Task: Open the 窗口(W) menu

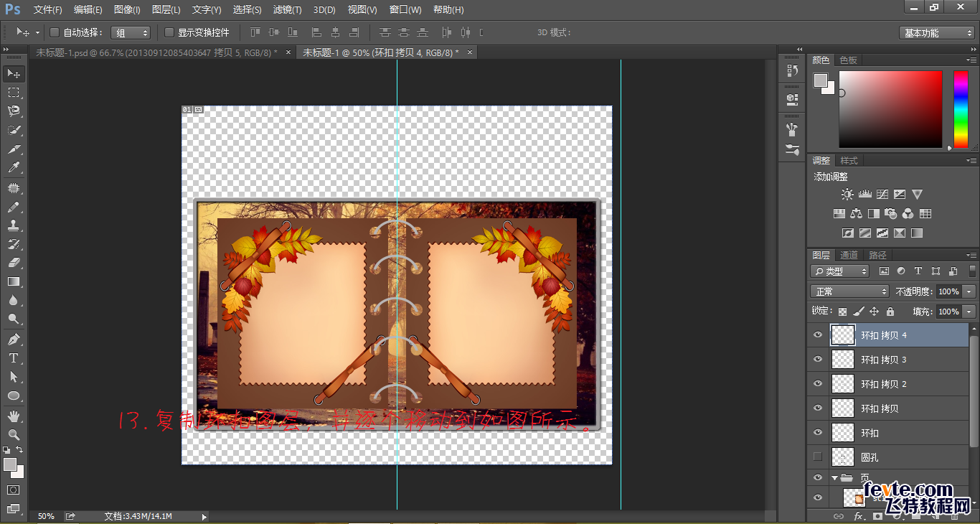Action: (x=406, y=9)
